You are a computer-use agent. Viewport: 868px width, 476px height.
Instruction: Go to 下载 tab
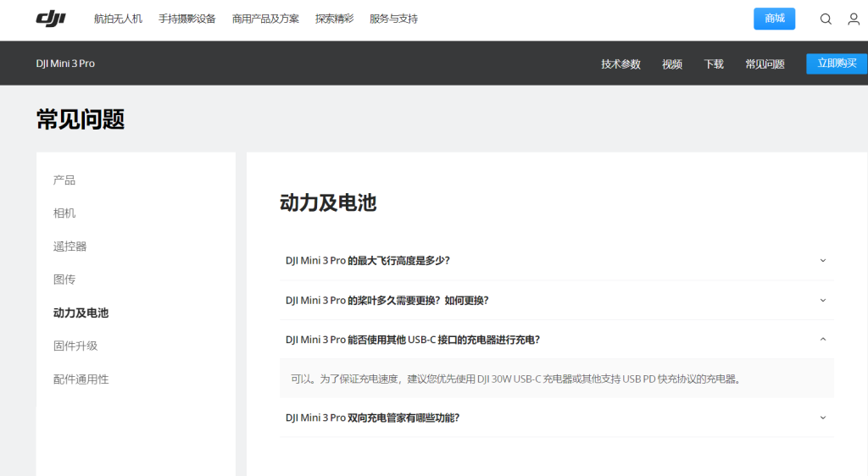pyautogui.click(x=714, y=64)
